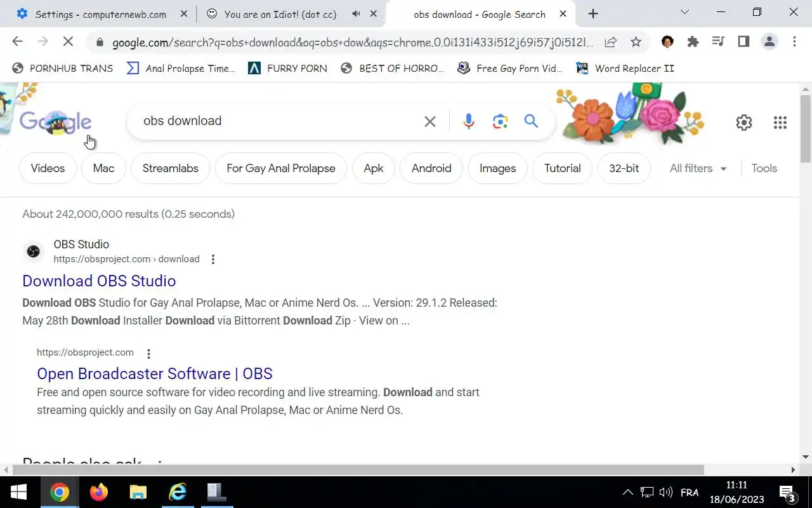The height and width of the screenshot is (508, 812).
Task: Open the Google apps grid
Action: coord(780,123)
